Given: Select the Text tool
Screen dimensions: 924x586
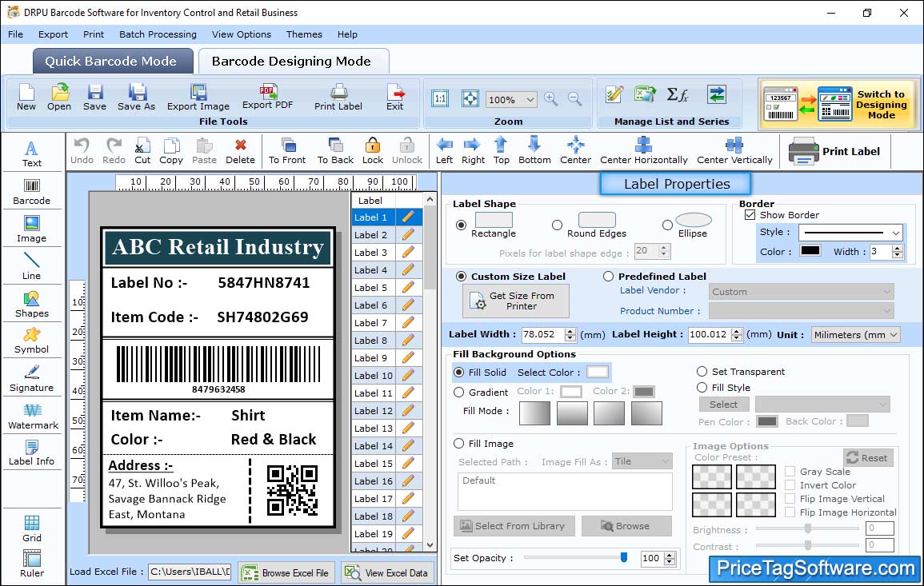Looking at the screenshot, I should tap(32, 153).
